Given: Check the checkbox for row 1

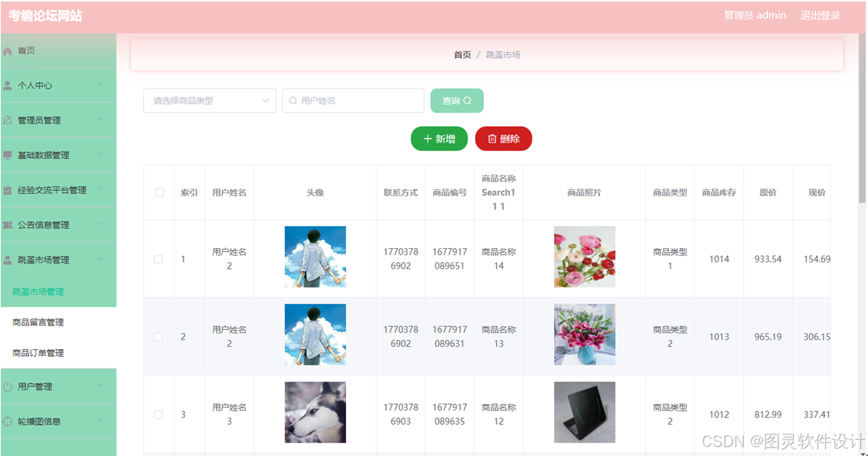Looking at the screenshot, I should click(x=159, y=258).
